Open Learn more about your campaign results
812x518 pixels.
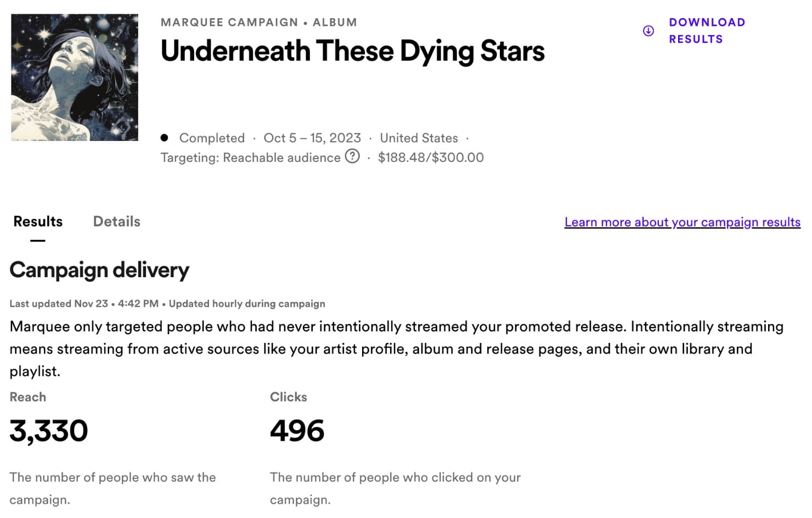[x=682, y=222]
